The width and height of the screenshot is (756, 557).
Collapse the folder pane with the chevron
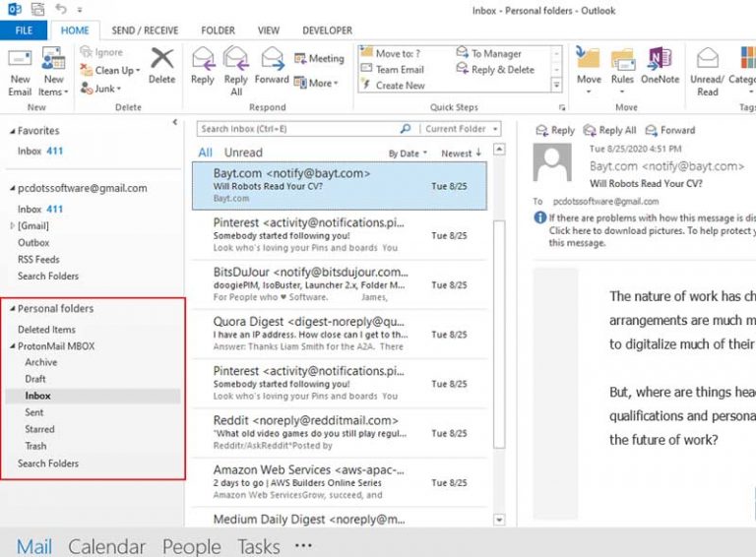pyautogui.click(x=174, y=122)
